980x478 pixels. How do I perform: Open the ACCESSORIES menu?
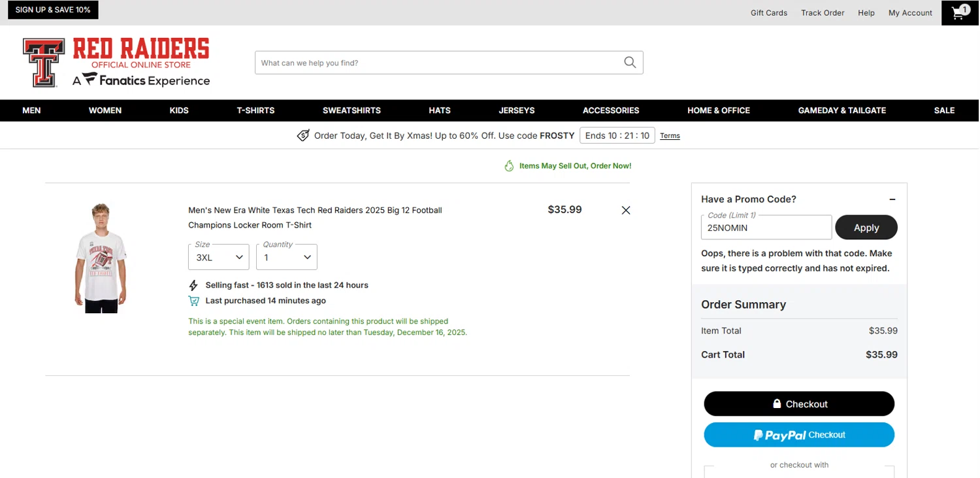coord(611,111)
